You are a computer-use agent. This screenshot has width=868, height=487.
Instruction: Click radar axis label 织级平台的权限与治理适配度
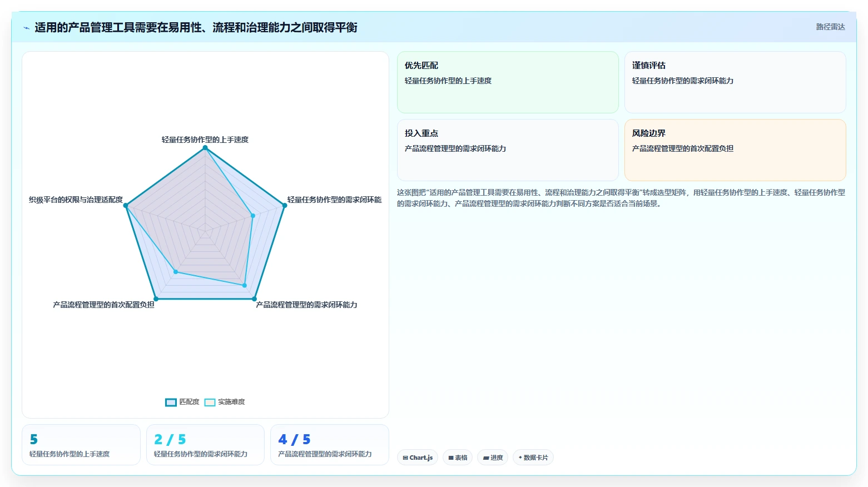pyautogui.click(x=76, y=200)
